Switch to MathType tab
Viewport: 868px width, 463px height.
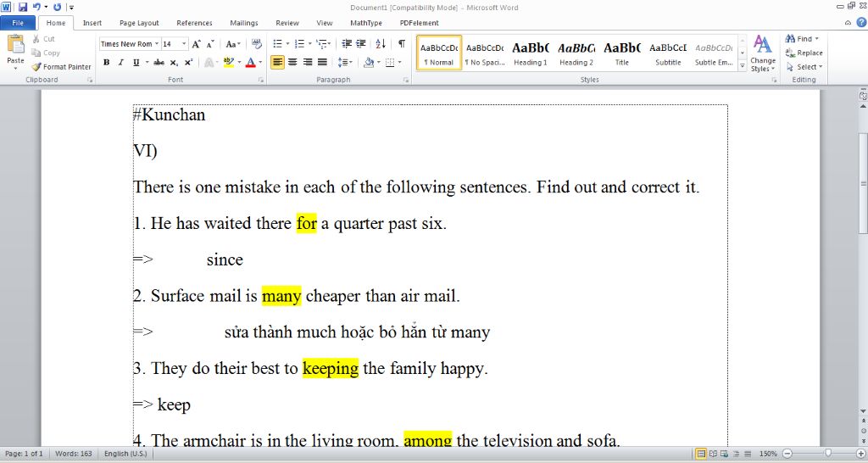(x=366, y=23)
